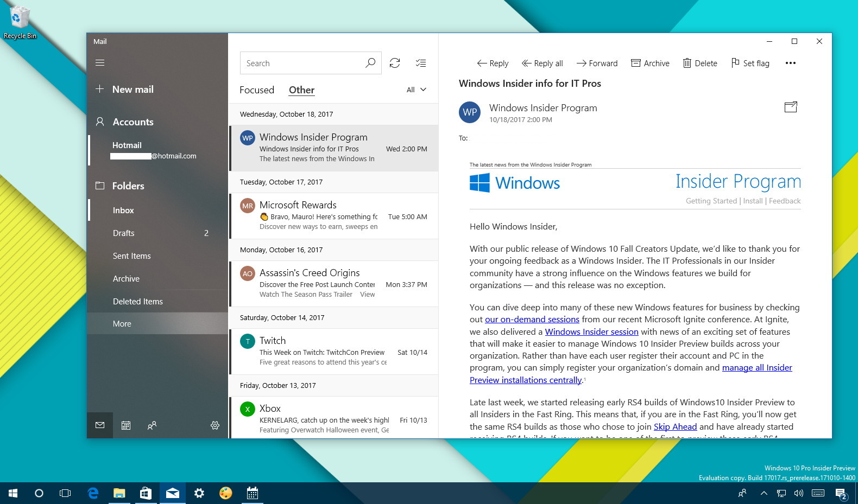Open the Xbox email
Screen dimensions: 858x504
click(334, 418)
